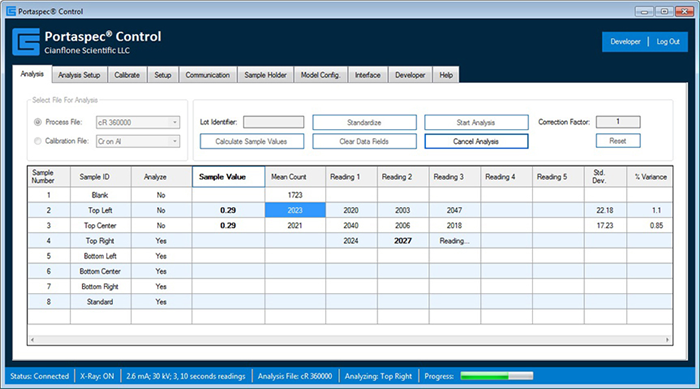Click the Analyzing: Top Right status text
The width and height of the screenshot is (700, 389).
378,376
